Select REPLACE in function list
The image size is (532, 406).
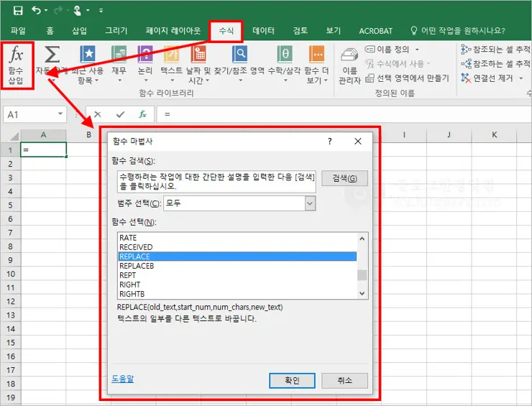(x=237, y=257)
